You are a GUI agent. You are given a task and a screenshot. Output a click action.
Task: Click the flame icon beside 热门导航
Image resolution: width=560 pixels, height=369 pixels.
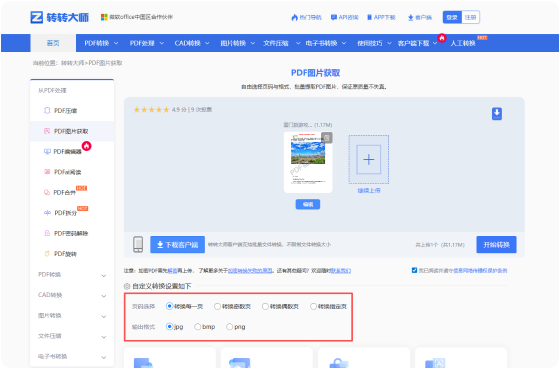pos(295,17)
